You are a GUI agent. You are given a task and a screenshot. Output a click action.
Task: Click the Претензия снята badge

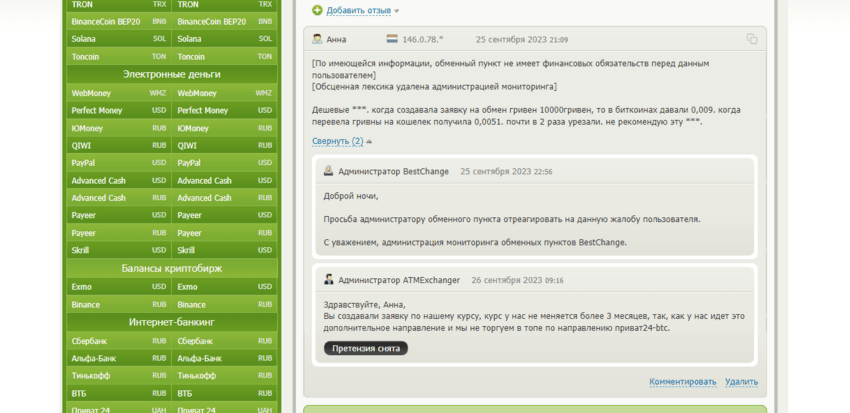[x=365, y=348]
